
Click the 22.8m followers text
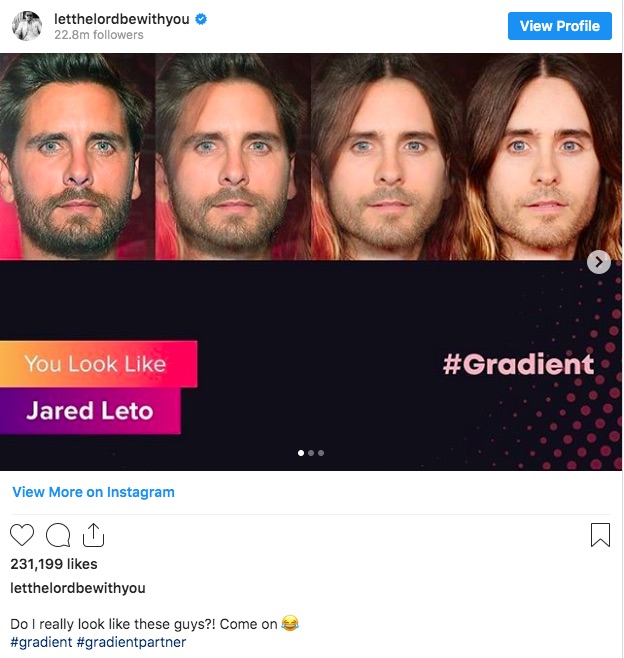tap(99, 35)
